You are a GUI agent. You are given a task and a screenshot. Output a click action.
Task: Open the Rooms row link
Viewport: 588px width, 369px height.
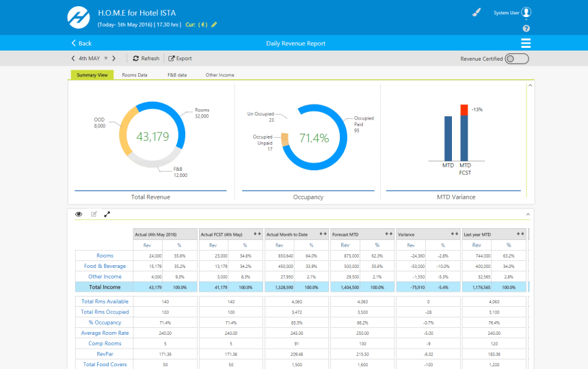pyautogui.click(x=105, y=256)
